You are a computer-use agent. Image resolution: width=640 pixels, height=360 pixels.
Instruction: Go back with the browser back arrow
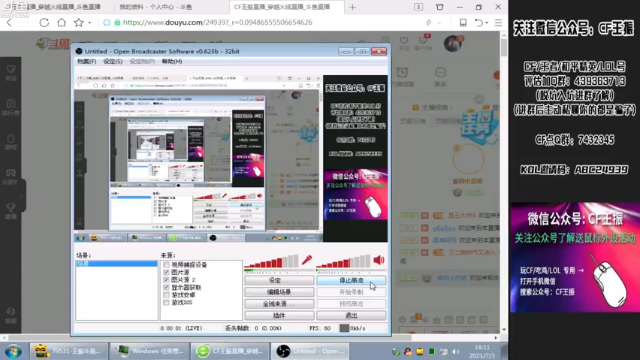(x=9, y=22)
